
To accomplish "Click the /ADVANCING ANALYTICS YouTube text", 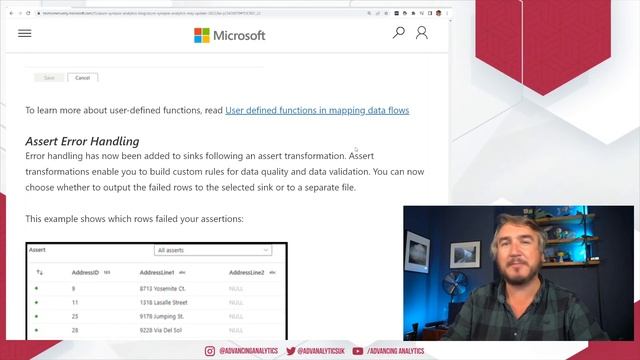I will (x=396, y=351).
